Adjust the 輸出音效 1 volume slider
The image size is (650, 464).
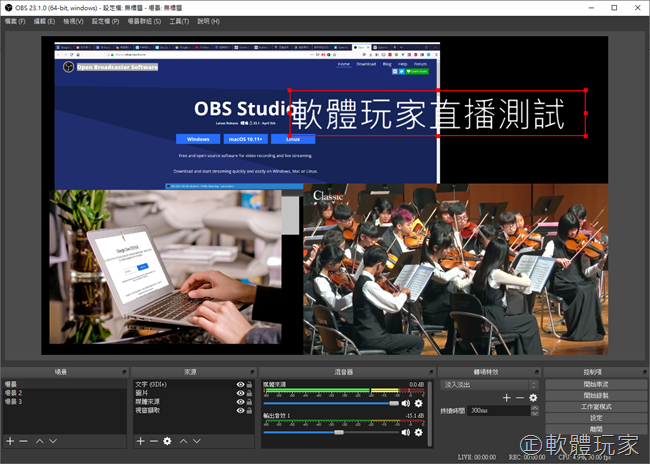point(340,432)
